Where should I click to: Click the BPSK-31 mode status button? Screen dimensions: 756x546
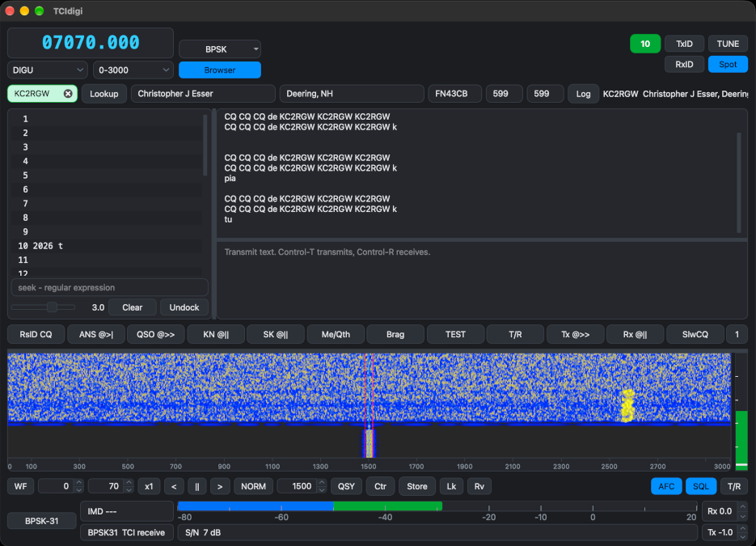click(x=42, y=521)
